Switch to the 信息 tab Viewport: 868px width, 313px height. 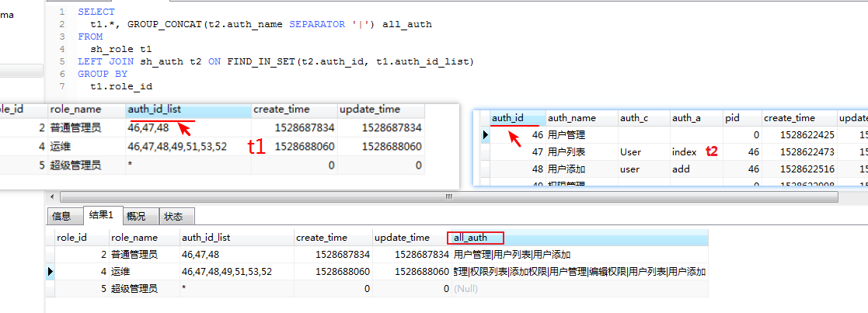tap(61, 216)
